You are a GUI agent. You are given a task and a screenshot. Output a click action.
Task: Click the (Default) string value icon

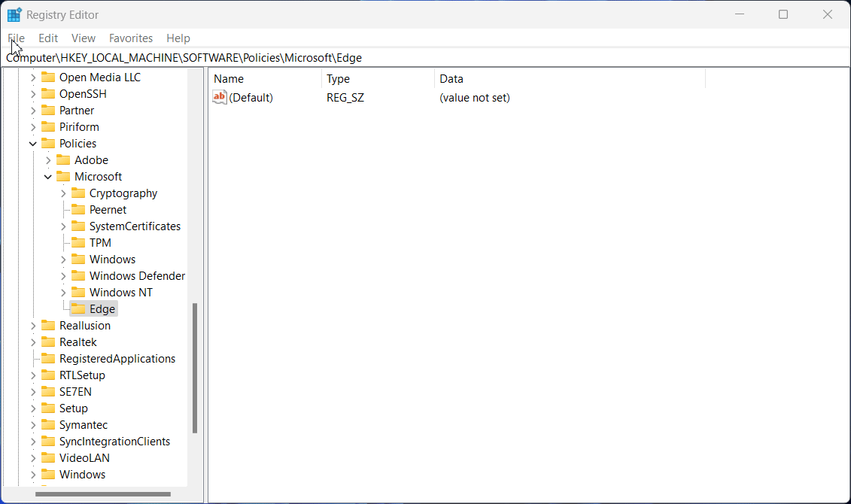(219, 98)
